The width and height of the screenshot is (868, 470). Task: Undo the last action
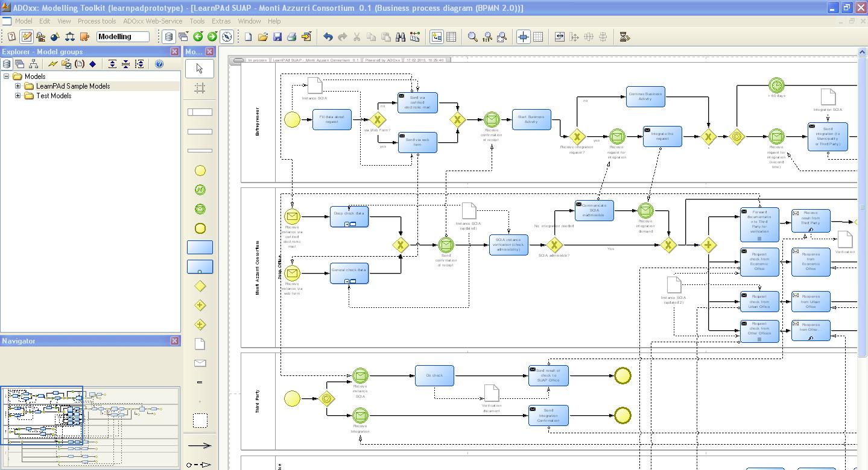point(328,37)
